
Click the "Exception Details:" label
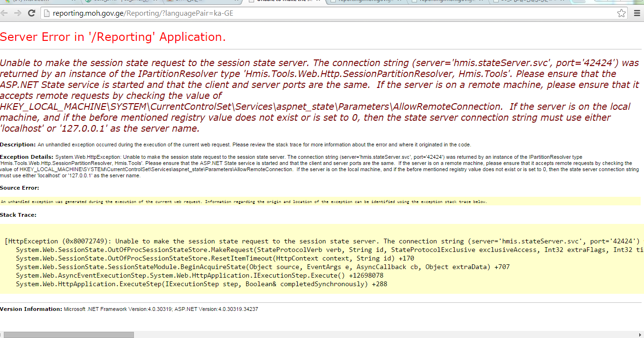point(27,157)
